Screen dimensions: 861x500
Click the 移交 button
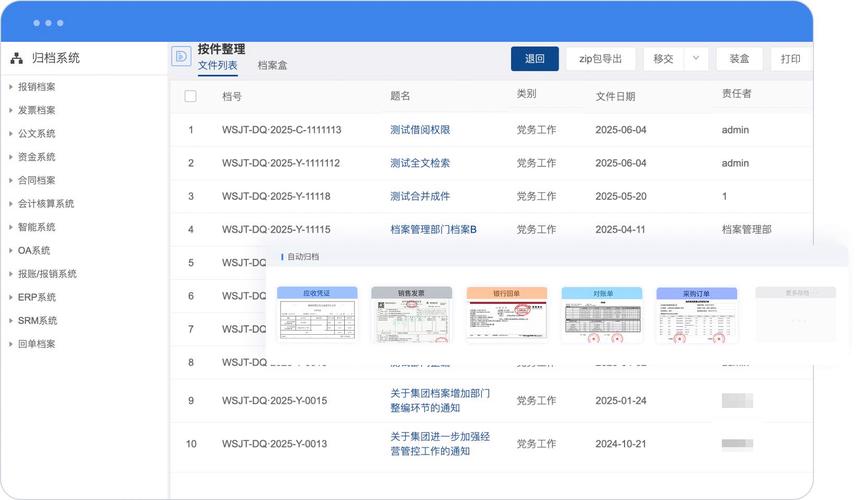[663, 59]
